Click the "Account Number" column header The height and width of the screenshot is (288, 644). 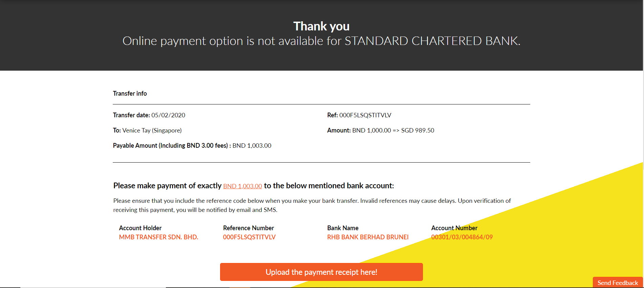454,228
